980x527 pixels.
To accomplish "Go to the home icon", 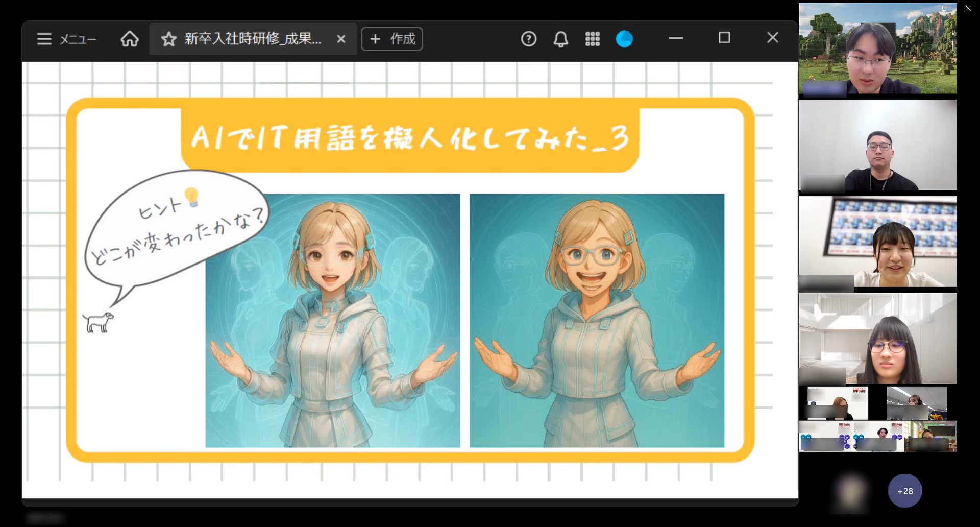I will pos(129,39).
